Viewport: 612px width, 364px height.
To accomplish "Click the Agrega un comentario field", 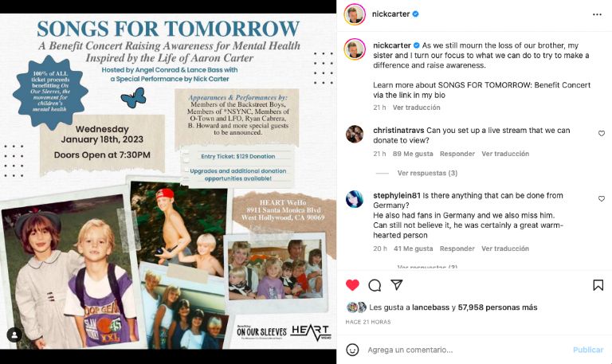I will (466, 350).
